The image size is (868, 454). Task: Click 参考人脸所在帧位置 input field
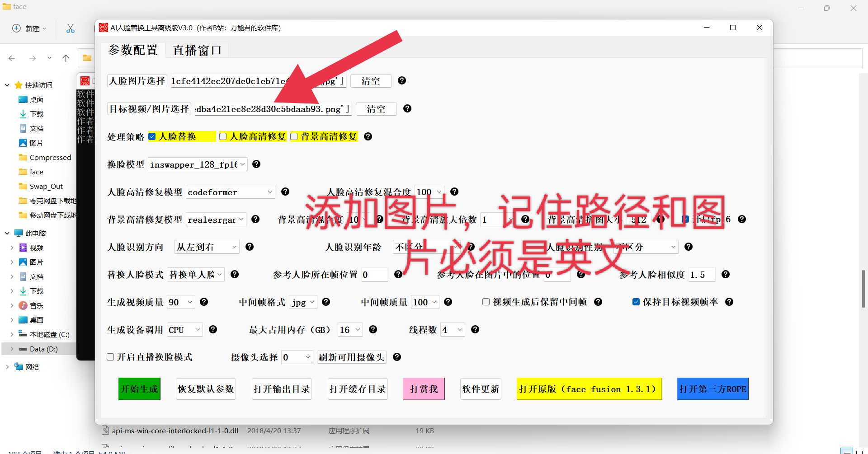pos(374,275)
